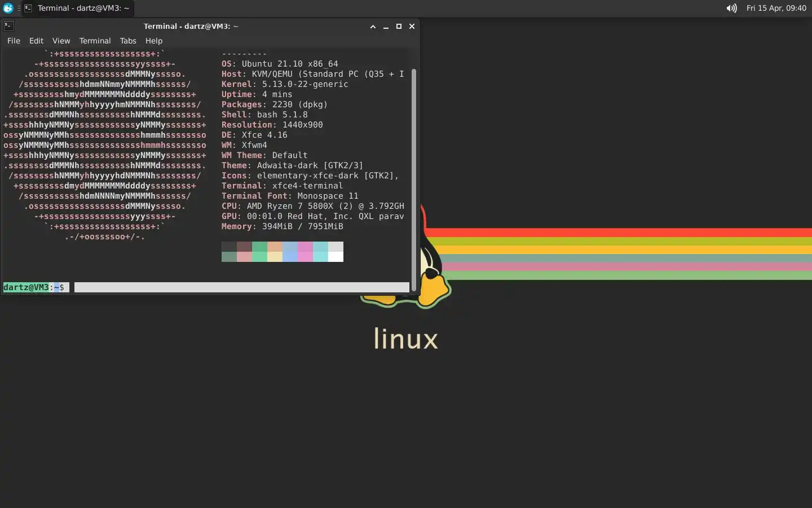The height and width of the screenshot is (508, 812).
Task: Maximize the terminal window
Action: (x=399, y=27)
